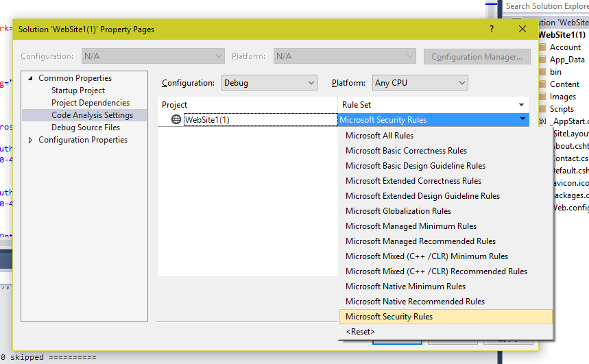Select Microsoft Managed Minimum Rules
Screen dimensions: 589x364
(x=446, y=226)
